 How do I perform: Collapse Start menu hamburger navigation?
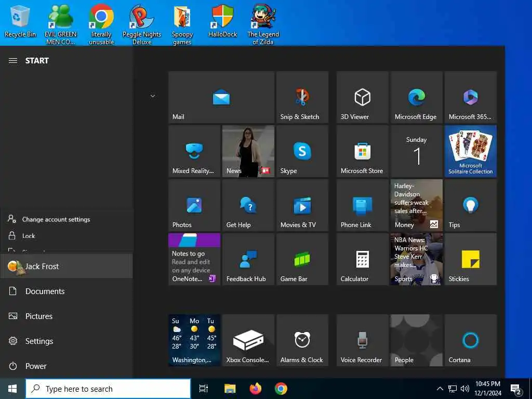tap(13, 61)
